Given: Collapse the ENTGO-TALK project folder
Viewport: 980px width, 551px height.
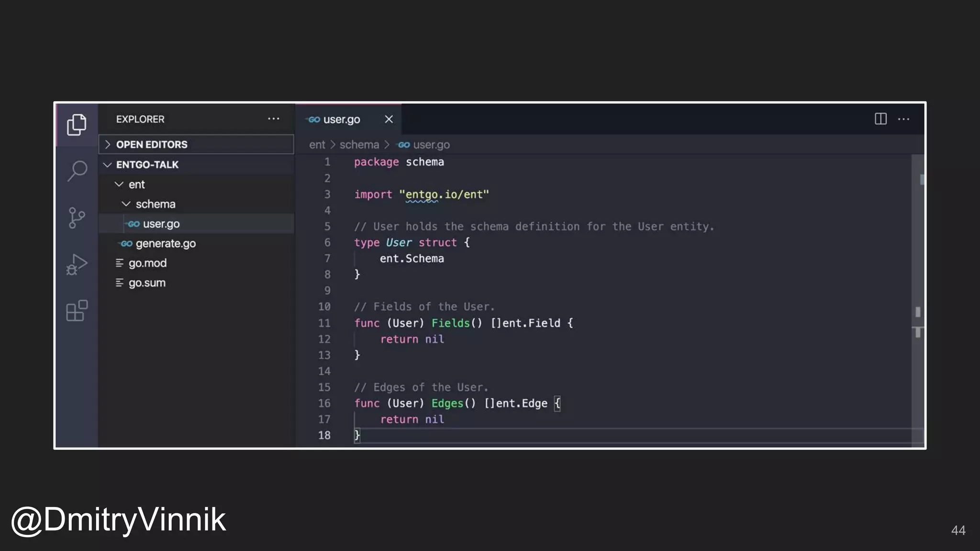Looking at the screenshot, I should (x=147, y=165).
